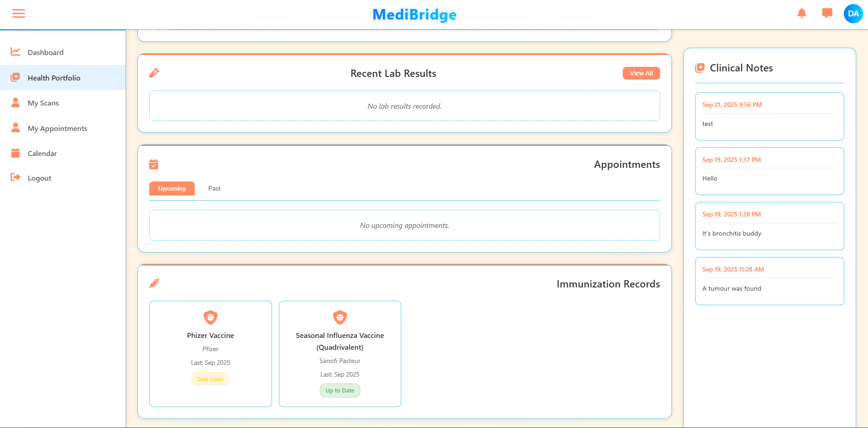The image size is (868, 428).
Task: Click the Seasonal Influenza Vaccine shield icon
Action: [340, 317]
